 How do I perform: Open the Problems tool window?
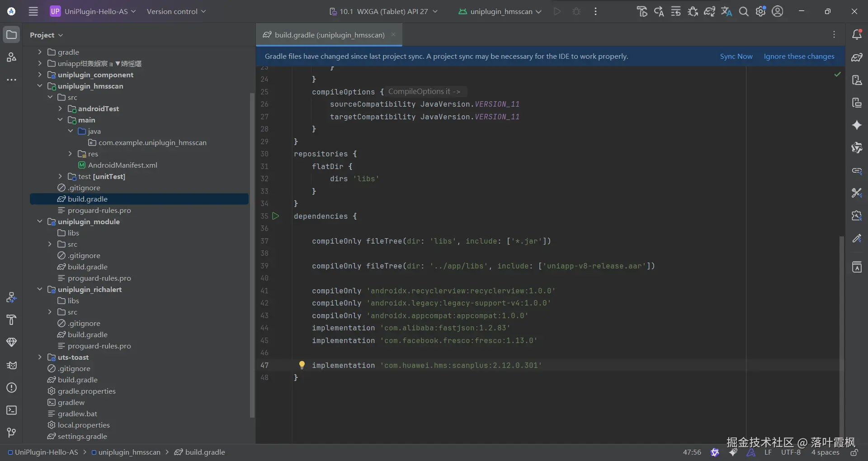[12, 388]
